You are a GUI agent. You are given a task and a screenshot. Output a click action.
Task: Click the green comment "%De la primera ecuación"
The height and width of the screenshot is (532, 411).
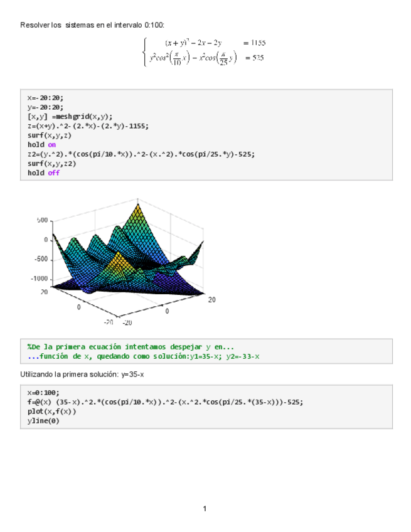coord(131,347)
